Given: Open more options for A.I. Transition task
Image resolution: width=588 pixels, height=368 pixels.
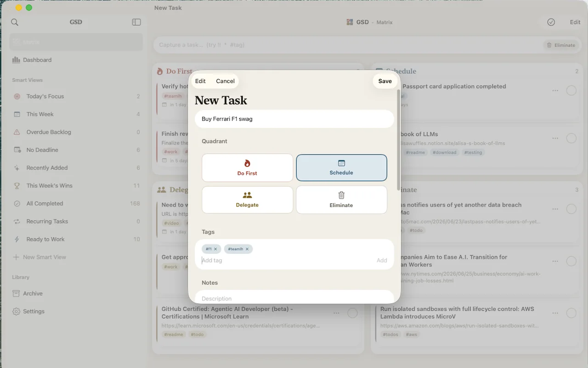Looking at the screenshot, I should [x=555, y=261].
